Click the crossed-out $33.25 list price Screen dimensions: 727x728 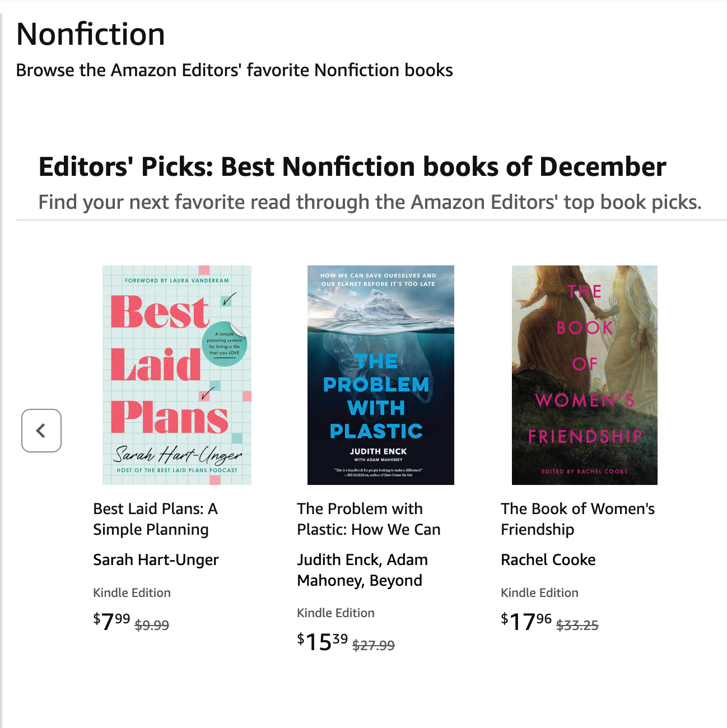click(x=577, y=625)
